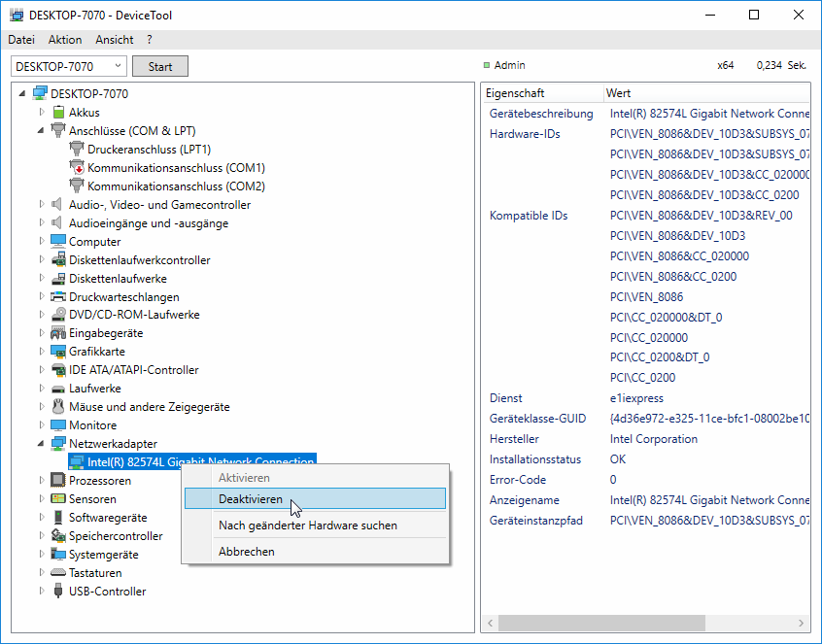Click the Tastaturen keyboard icon
The image size is (822, 644).
58,573
